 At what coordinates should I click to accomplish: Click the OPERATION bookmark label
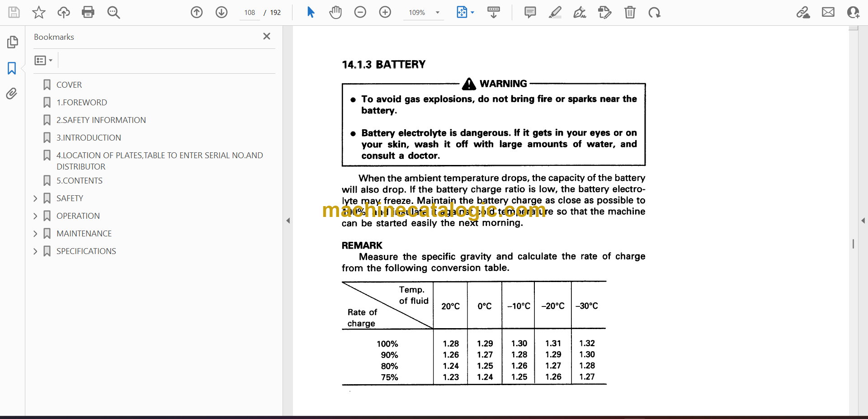coord(78,216)
